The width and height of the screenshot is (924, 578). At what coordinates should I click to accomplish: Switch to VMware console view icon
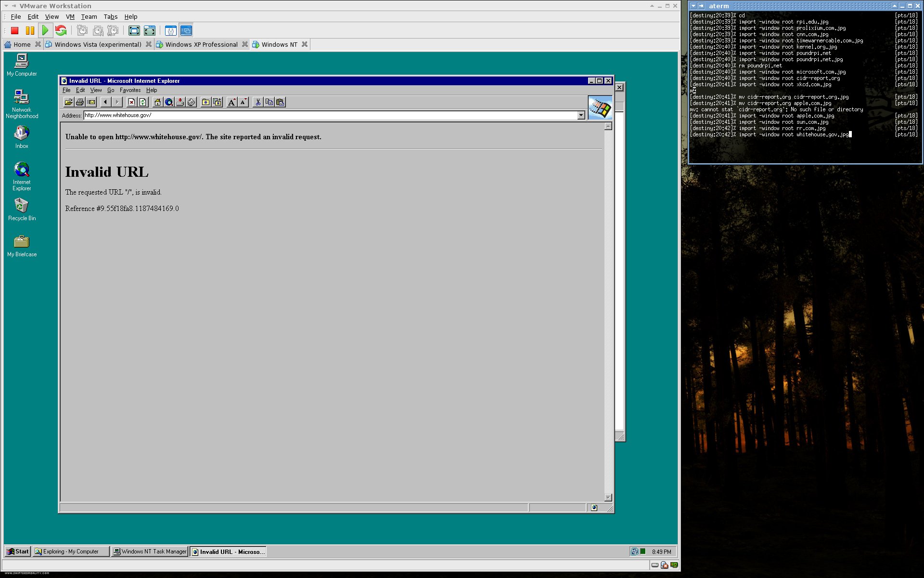click(186, 31)
